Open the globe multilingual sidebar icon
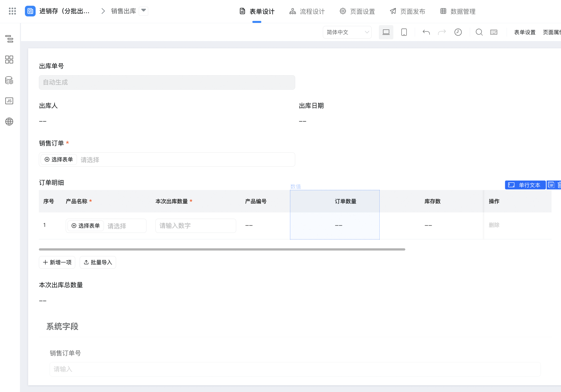Image resolution: width=561 pixels, height=392 pixels. [9, 122]
